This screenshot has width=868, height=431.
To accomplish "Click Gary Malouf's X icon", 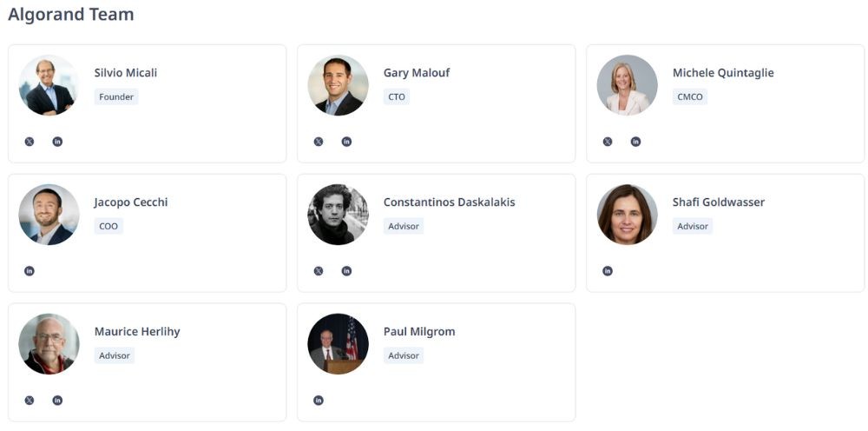I will 319,142.
